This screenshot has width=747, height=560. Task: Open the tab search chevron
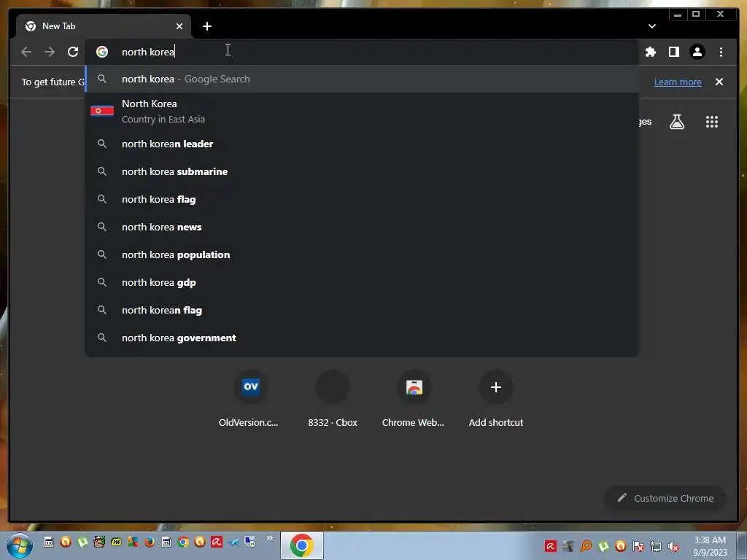[x=651, y=26]
